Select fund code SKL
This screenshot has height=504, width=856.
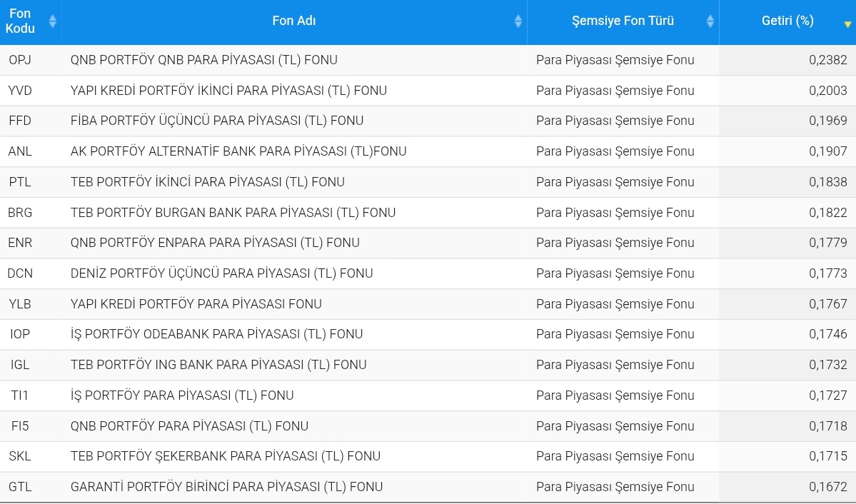tap(20, 456)
